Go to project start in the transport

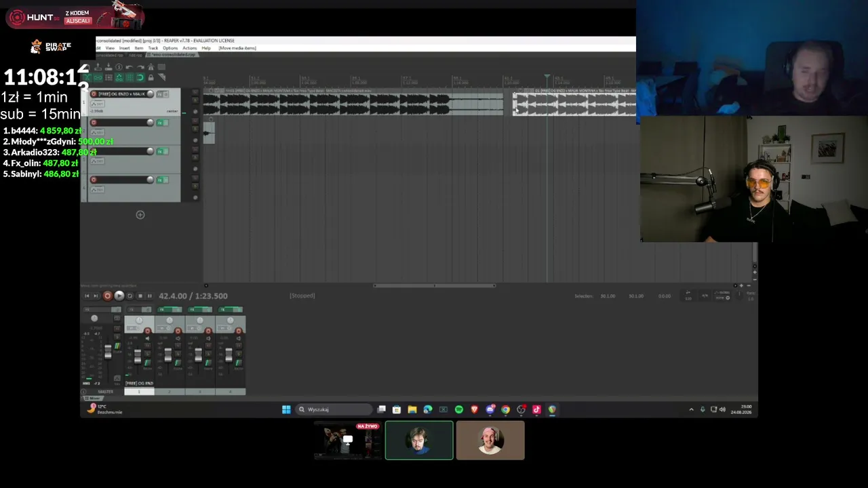[x=87, y=296]
